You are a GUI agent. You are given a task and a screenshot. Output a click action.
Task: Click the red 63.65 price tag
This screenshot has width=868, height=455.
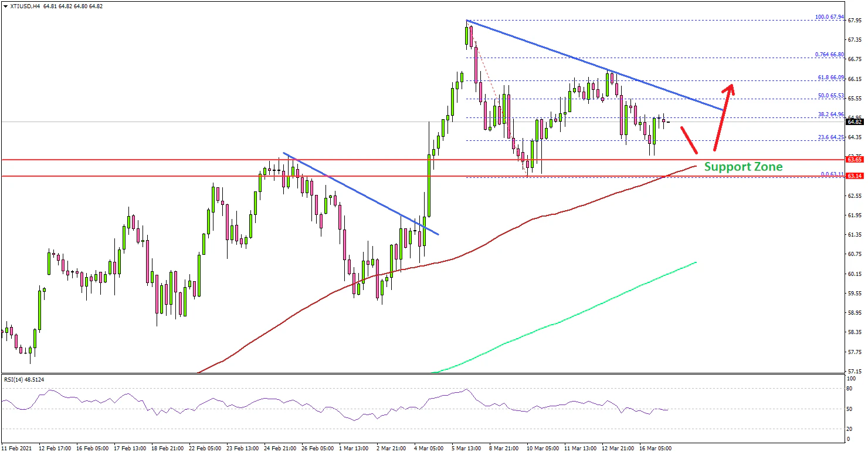click(854, 159)
